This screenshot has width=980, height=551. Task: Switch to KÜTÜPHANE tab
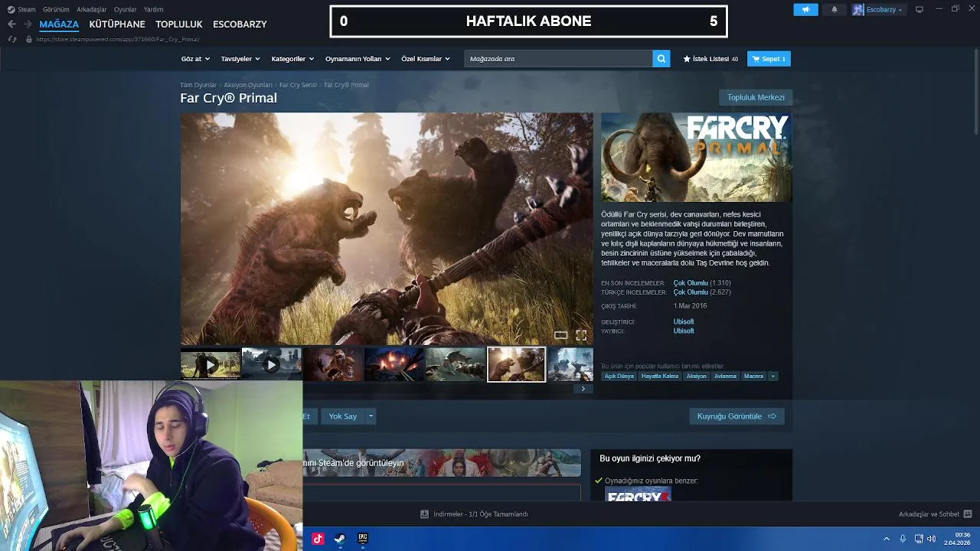[117, 24]
